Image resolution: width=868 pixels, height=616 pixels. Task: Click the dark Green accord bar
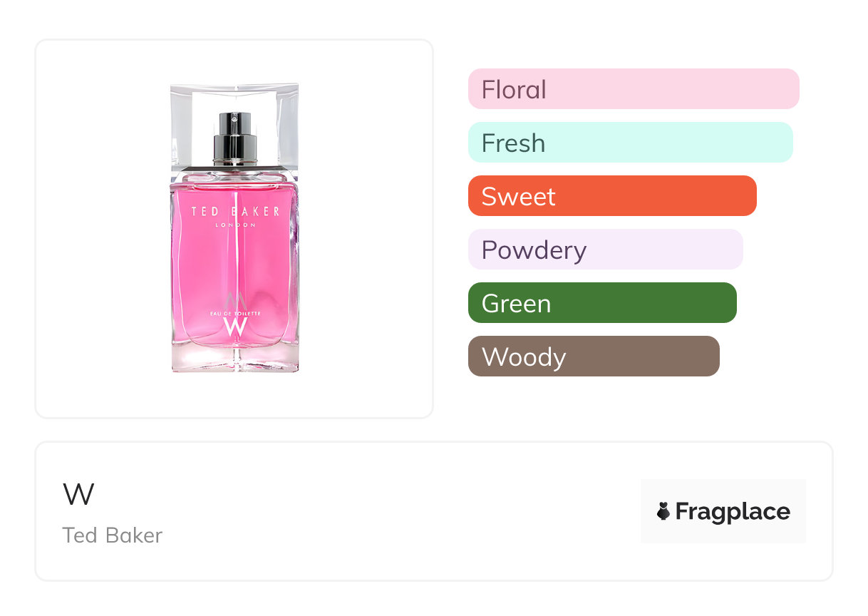click(601, 303)
